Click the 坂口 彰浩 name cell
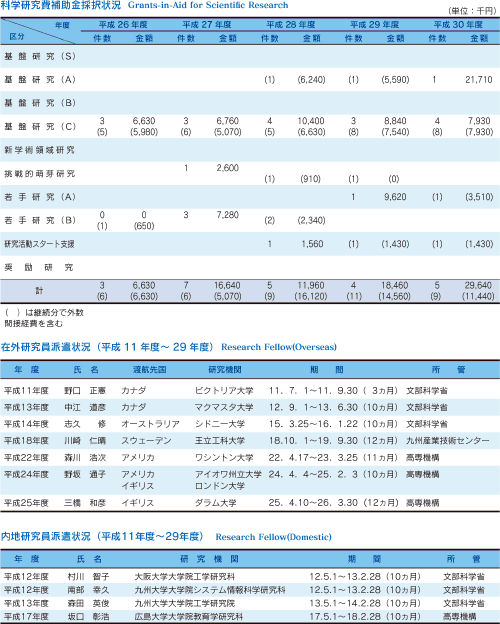500x624 pixels. click(88, 616)
